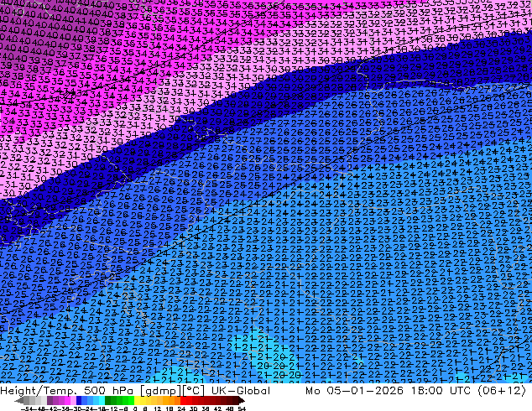Click the "18:00 UTC" time text
Image resolution: width=532 pixels, height=411 pixels.
click(441, 390)
